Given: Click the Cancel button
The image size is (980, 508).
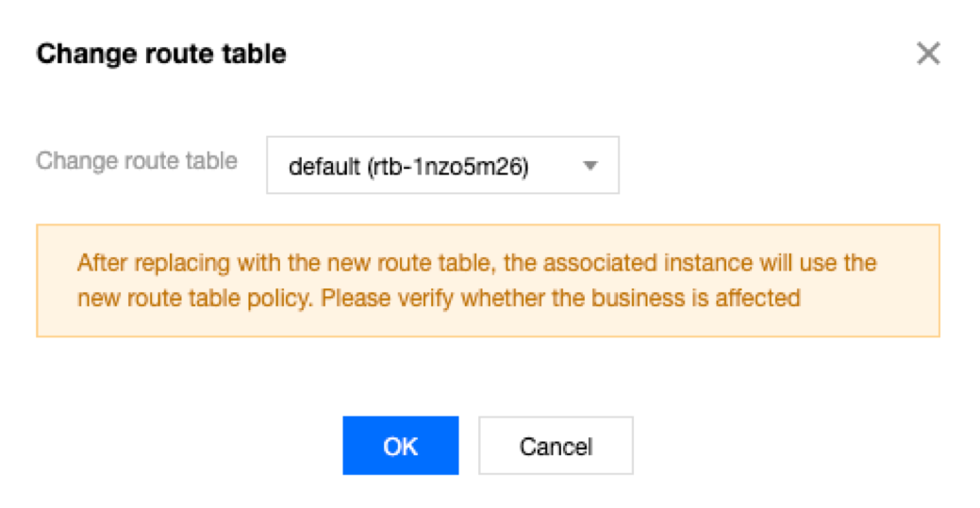Looking at the screenshot, I should pos(556,446).
